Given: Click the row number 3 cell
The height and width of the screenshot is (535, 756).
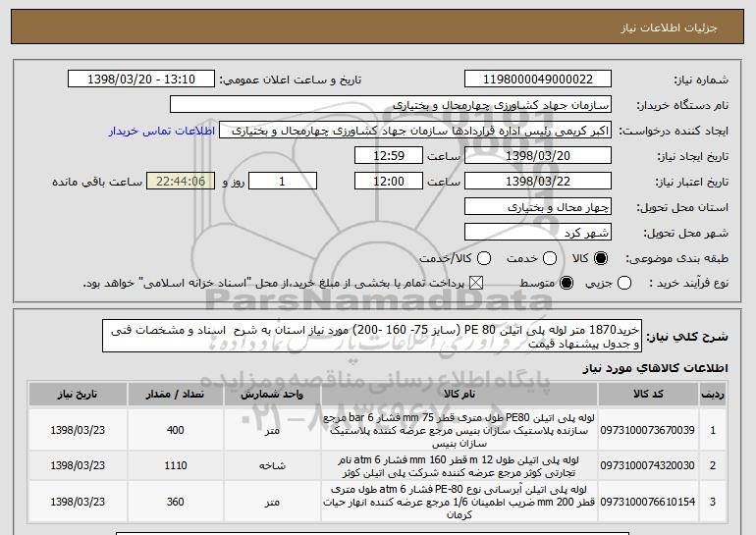Looking at the screenshot, I should [713, 502].
